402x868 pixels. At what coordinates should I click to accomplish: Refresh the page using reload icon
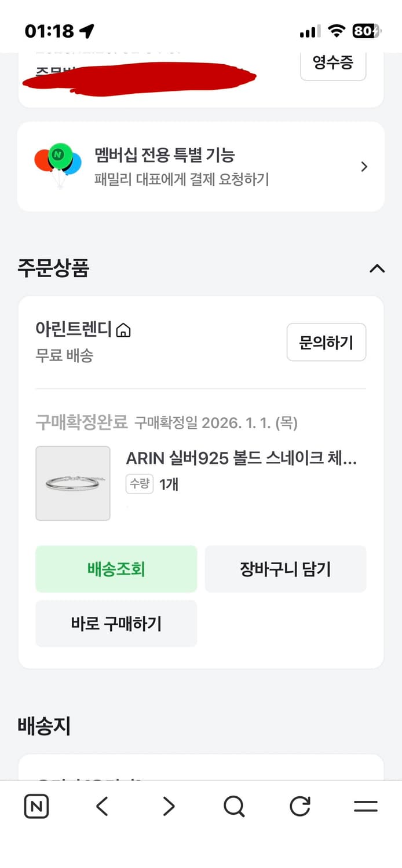point(299,806)
